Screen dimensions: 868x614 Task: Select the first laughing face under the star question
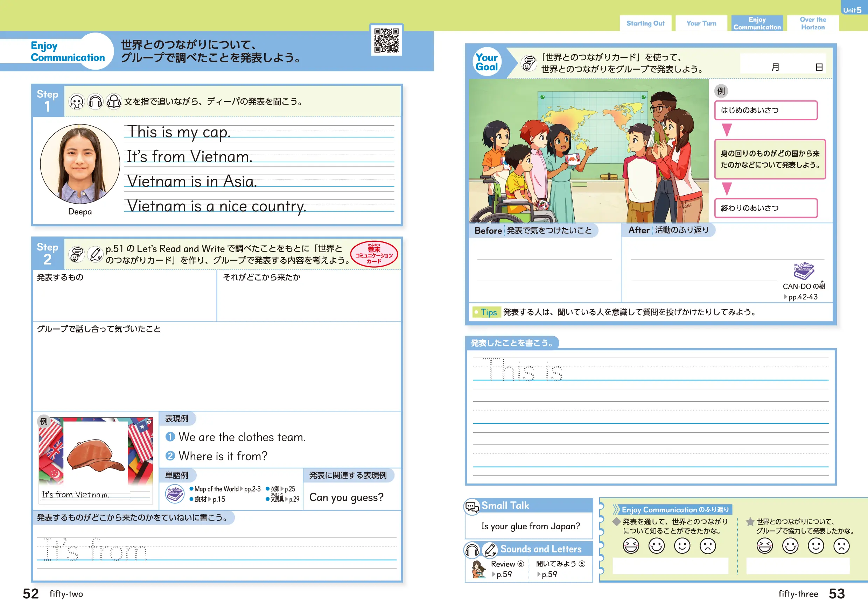tap(764, 546)
